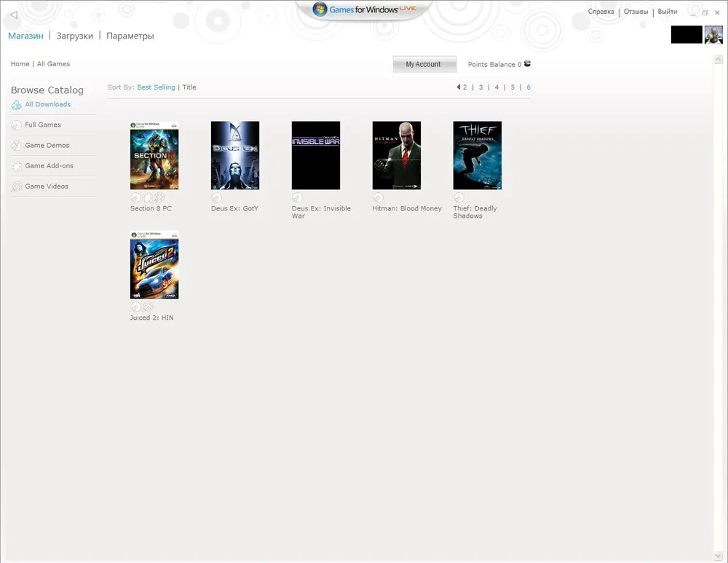Go to page 3 of results
The width and height of the screenshot is (728, 563).
pos(480,87)
